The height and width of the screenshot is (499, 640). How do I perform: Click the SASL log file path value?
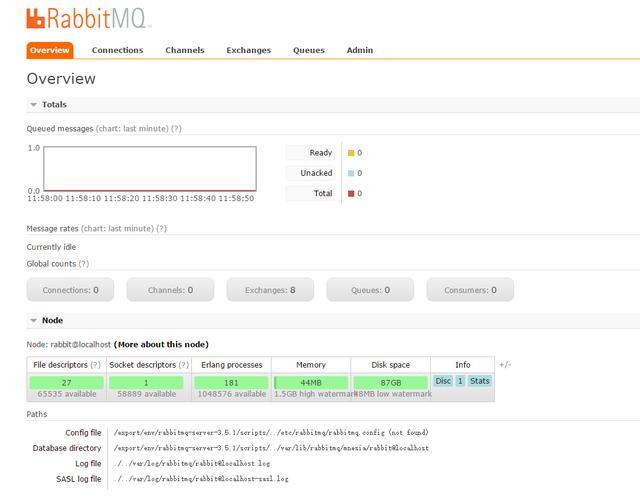point(201,479)
